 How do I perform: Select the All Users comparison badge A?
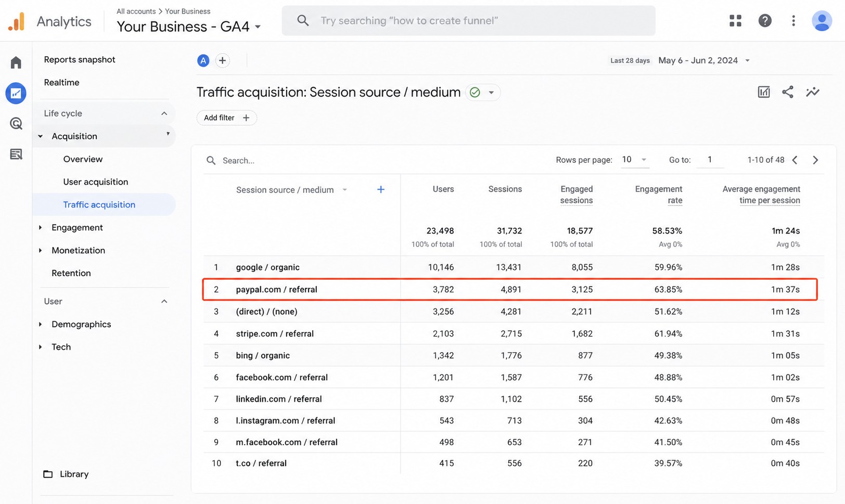tap(203, 60)
